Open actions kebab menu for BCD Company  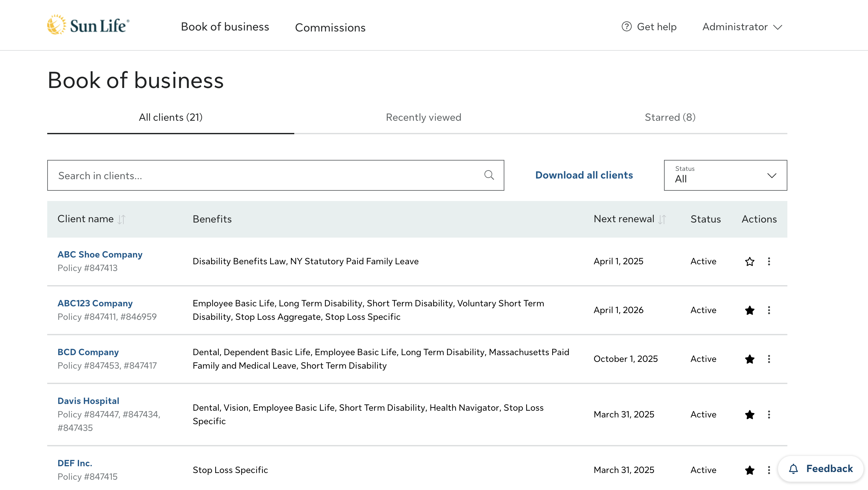[x=769, y=359]
